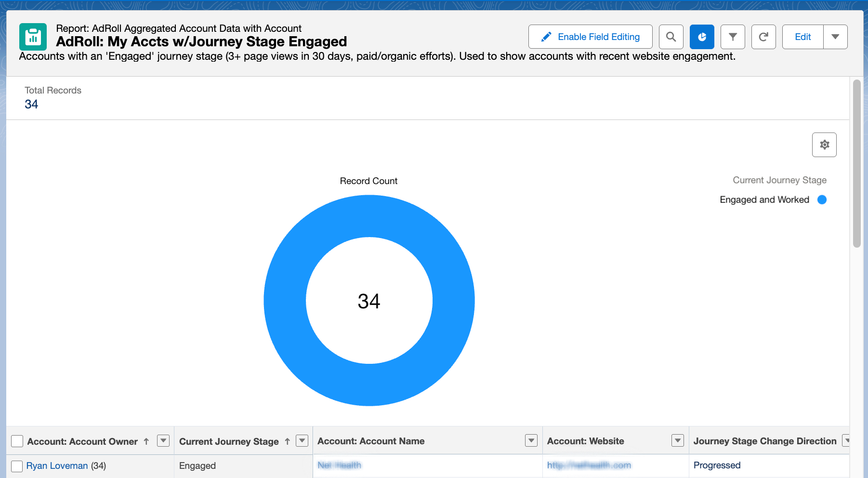Open Ryan Loveman account owner link
Screen dimensions: 868x478
pos(57,466)
